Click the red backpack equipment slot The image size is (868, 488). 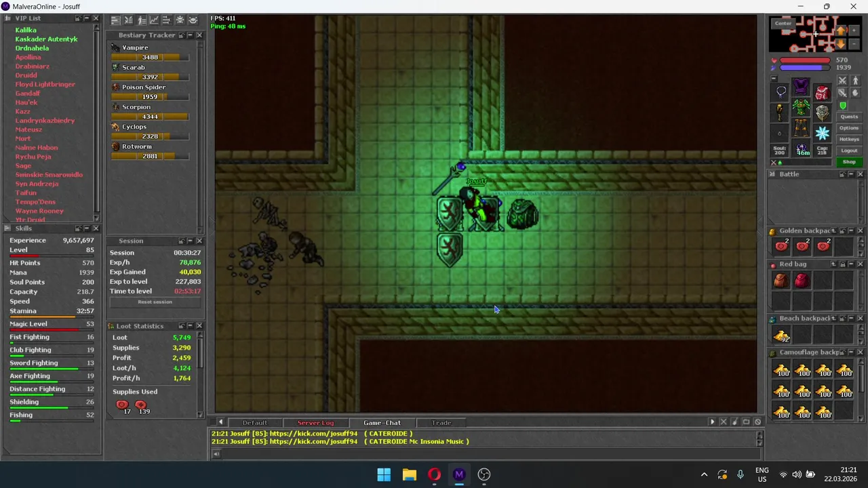point(823,93)
